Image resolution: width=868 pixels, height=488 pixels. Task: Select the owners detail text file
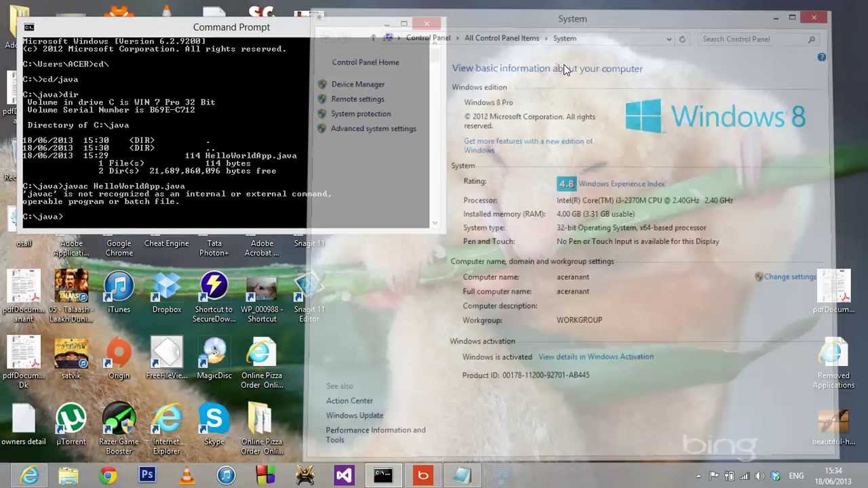click(24, 424)
